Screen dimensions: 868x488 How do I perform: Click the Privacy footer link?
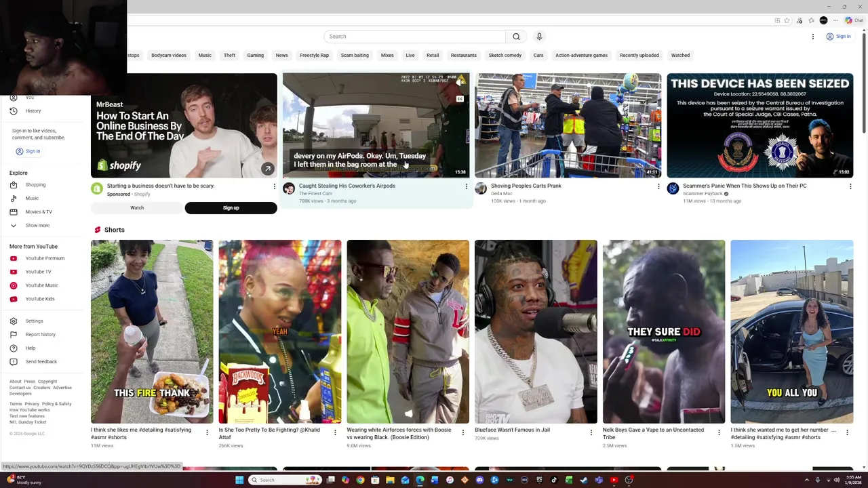32,404
